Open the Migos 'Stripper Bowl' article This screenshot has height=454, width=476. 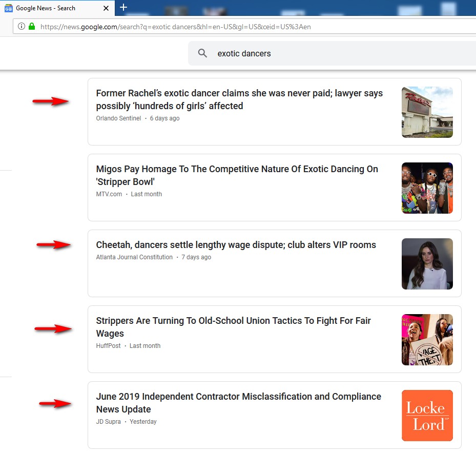point(237,175)
